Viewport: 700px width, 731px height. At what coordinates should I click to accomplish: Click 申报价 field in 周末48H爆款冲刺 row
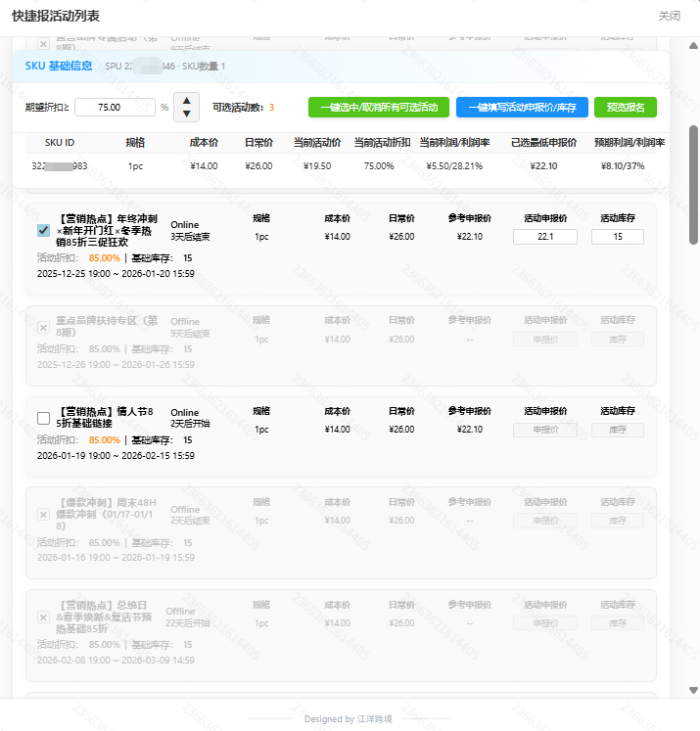[545, 521]
